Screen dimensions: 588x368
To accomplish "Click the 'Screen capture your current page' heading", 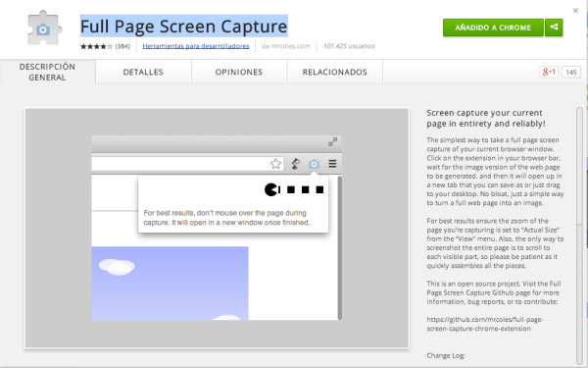I will 486,119.
